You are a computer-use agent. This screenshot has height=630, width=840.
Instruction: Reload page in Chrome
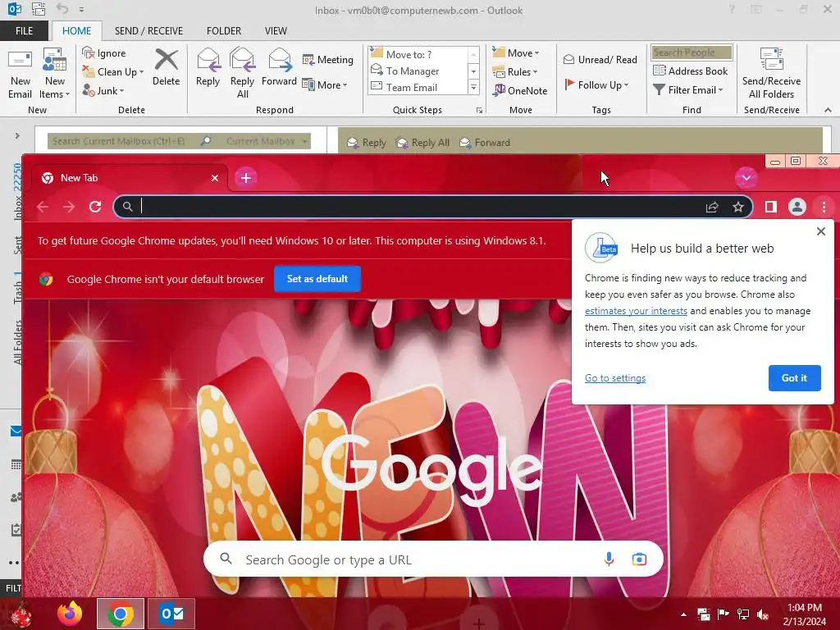95,207
